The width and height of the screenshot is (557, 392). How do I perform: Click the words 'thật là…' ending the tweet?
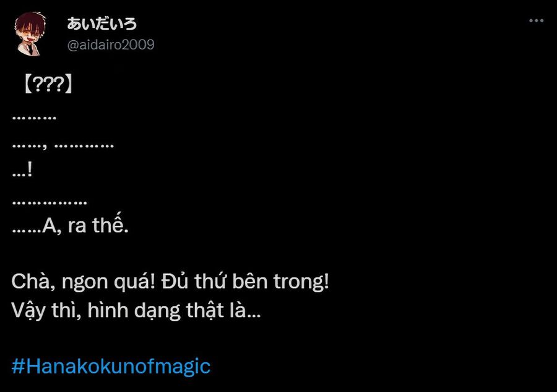click(223, 311)
